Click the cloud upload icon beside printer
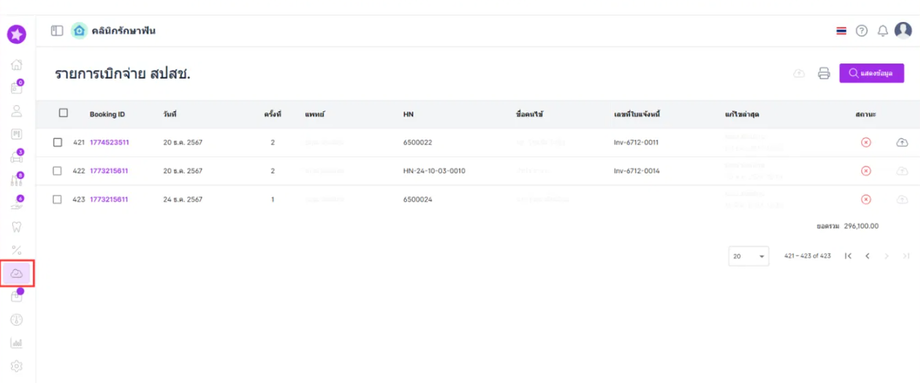Screen dimensions: 920x383 [x=799, y=73]
